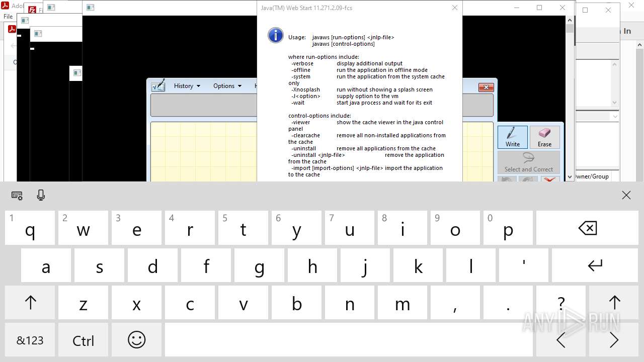Tap the m key
Image resolution: width=644 pixels, height=362 pixels.
tap(403, 303)
